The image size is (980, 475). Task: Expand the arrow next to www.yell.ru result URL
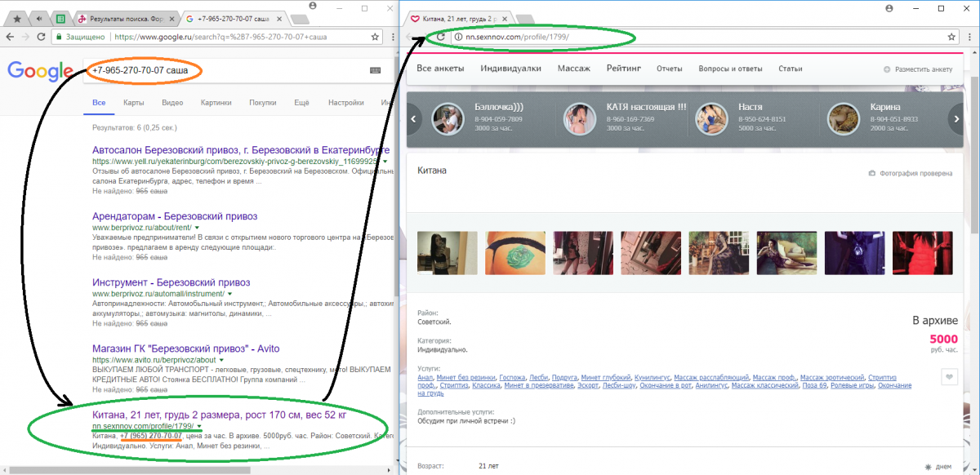(x=385, y=162)
